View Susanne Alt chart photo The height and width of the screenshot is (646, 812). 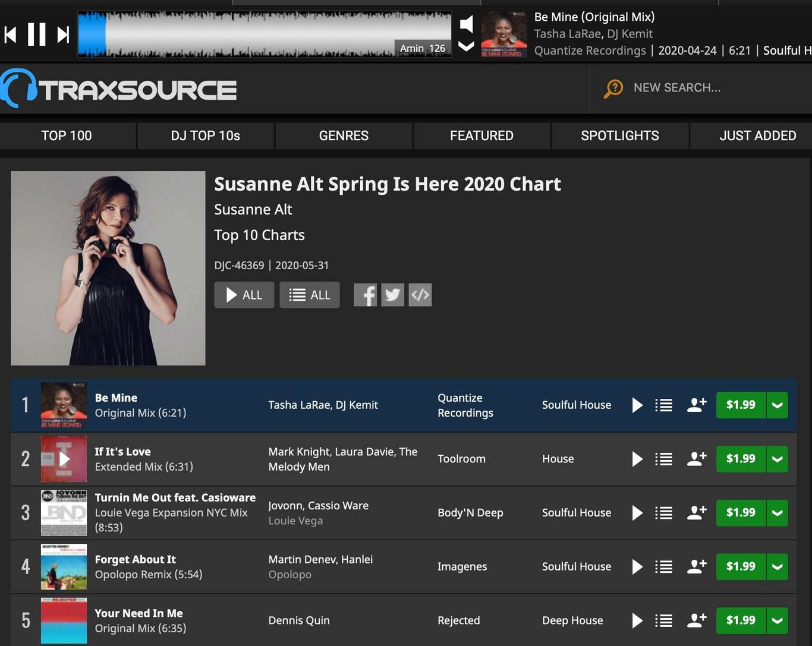click(x=108, y=268)
